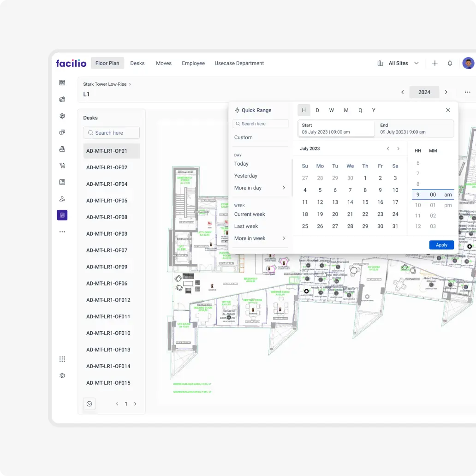Switch to the Moves tab
This screenshot has height=476, width=476.
(164, 63)
